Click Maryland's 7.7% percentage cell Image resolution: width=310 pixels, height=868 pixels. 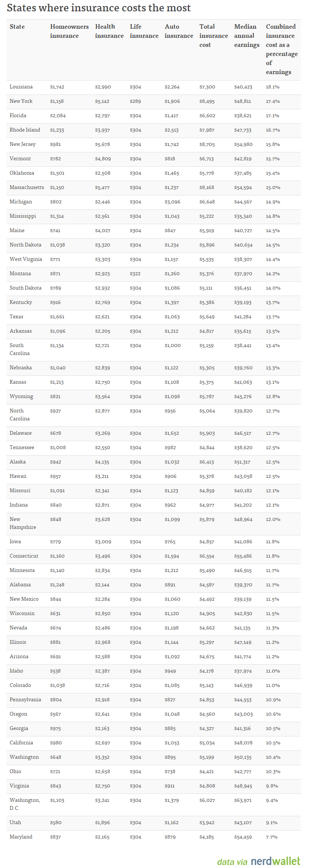pyautogui.click(x=271, y=837)
